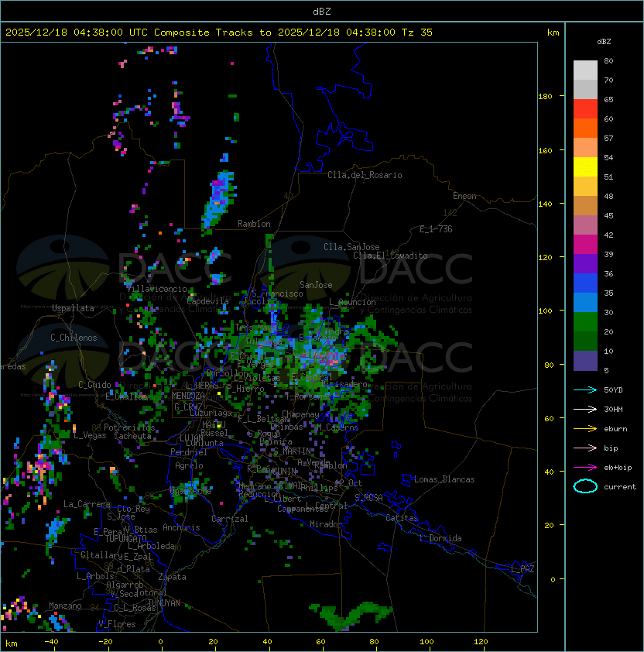Select the C_Guido label on map
Screen dimensions: 644x652
pos(94,385)
